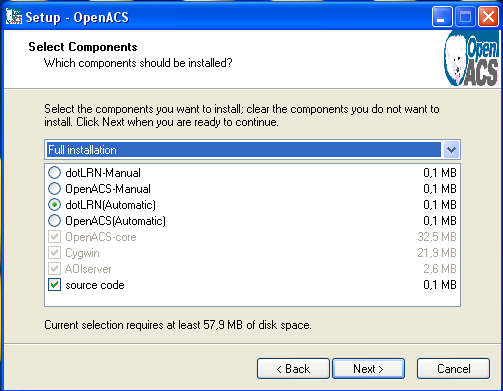Click the setup icon in the title bar
The image size is (503, 391).
[14, 17]
